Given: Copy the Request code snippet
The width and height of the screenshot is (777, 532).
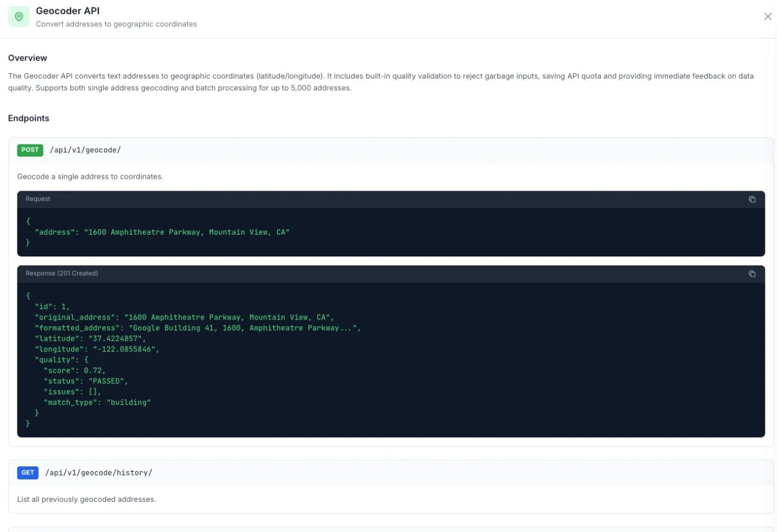Looking at the screenshot, I should [751, 199].
